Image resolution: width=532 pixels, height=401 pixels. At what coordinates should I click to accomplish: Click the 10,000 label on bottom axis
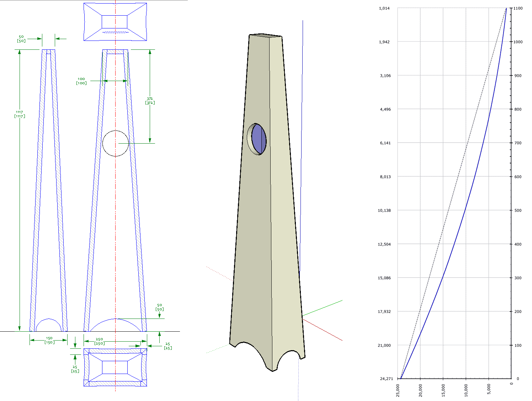[x=466, y=390]
